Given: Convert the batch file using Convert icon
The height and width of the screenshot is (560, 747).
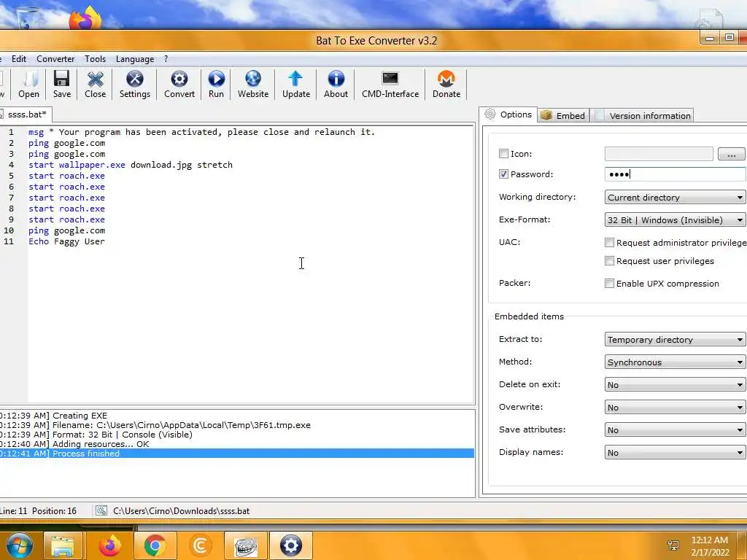Looking at the screenshot, I should 179,85.
